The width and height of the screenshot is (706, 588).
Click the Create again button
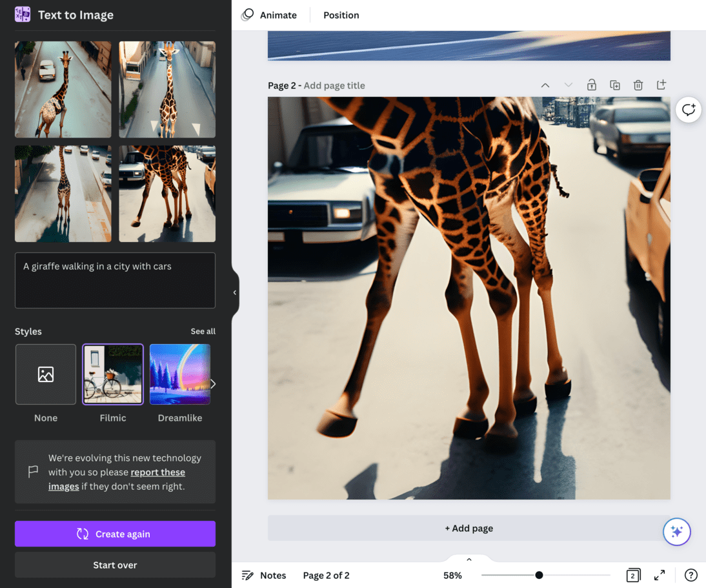pos(115,534)
